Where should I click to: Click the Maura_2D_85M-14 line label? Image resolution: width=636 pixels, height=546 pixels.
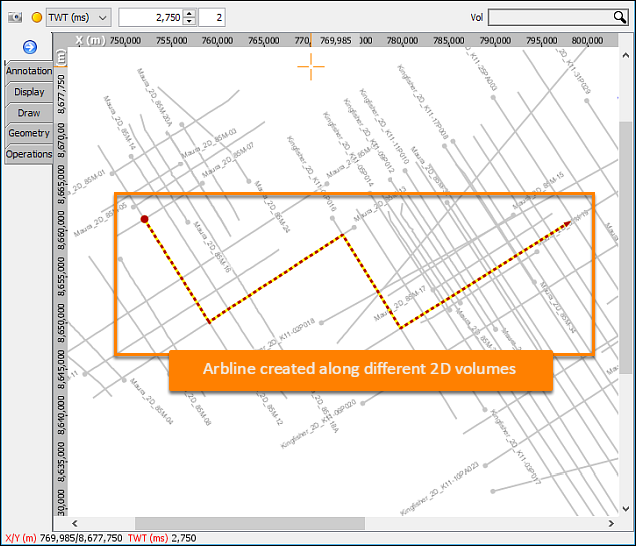point(119,123)
